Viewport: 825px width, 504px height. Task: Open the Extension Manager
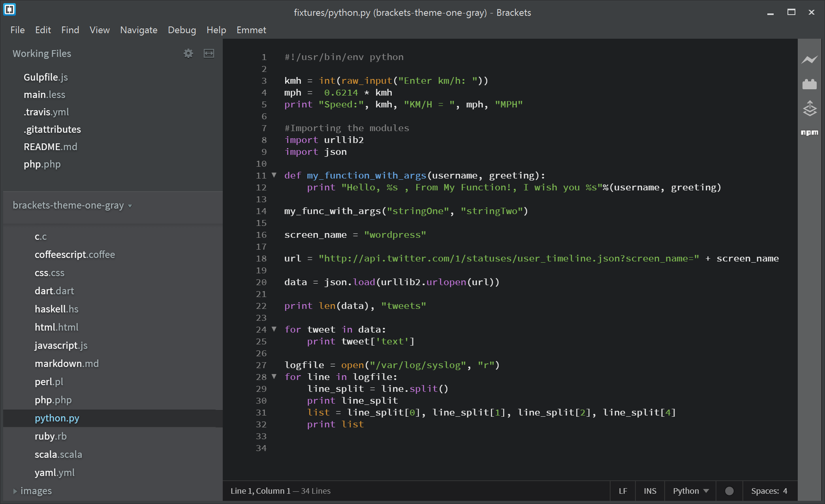pyautogui.click(x=810, y=84)
